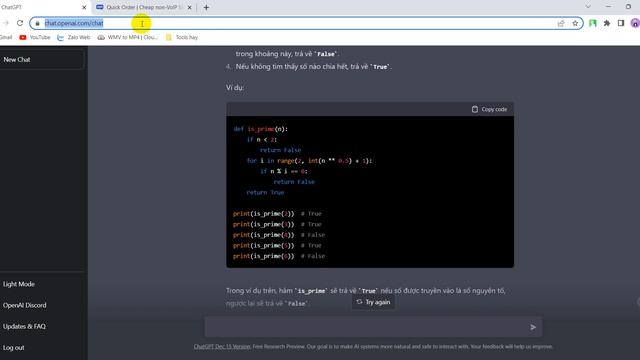Send message with the paper plane icon
Viewport: 640px width, 360px height.
(x=533, y=327)
